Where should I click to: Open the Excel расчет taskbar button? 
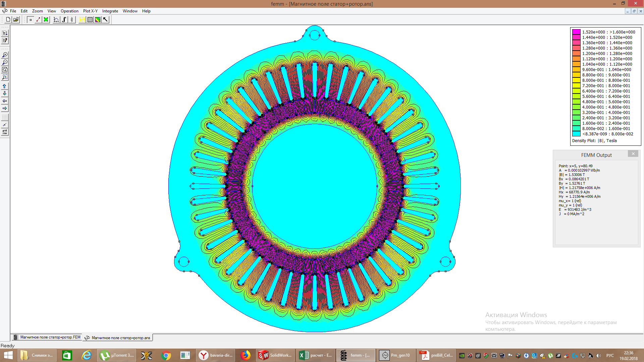[x=316, y=355]
